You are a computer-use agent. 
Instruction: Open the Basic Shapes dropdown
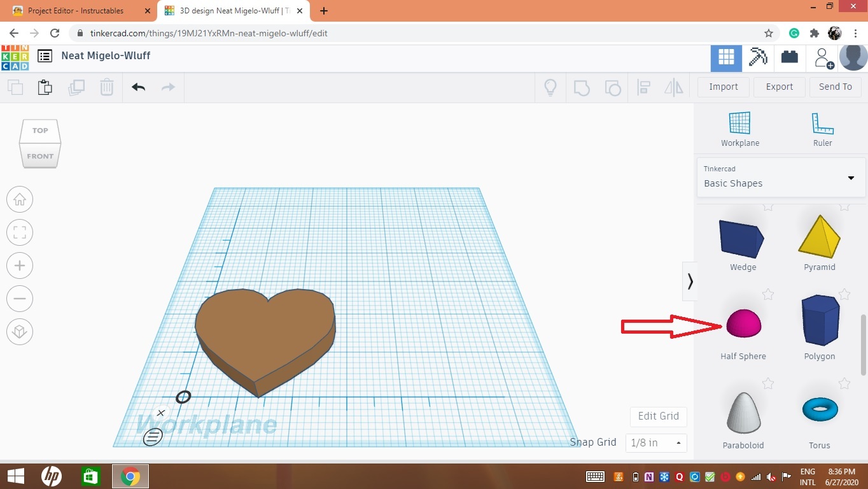pyautogui.click(x=781, y=178)
